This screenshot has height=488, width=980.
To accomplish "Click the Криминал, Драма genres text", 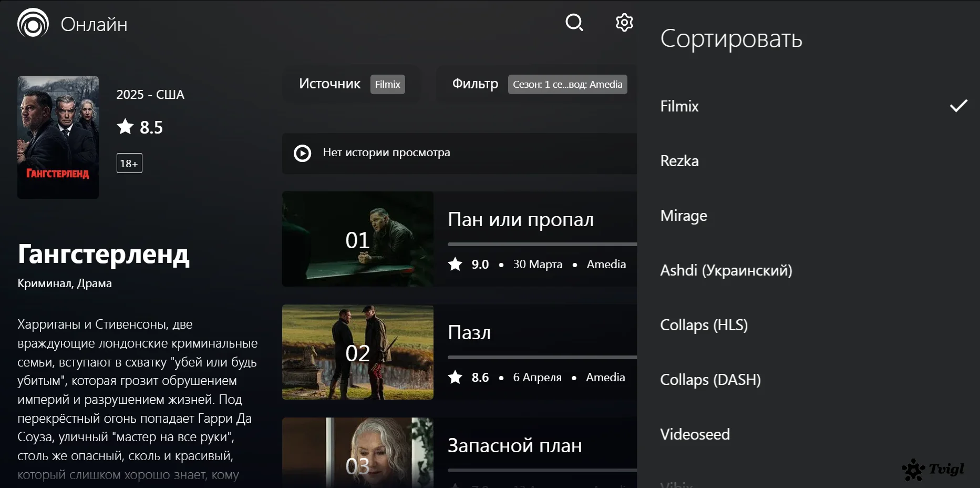I will point(65,283).
